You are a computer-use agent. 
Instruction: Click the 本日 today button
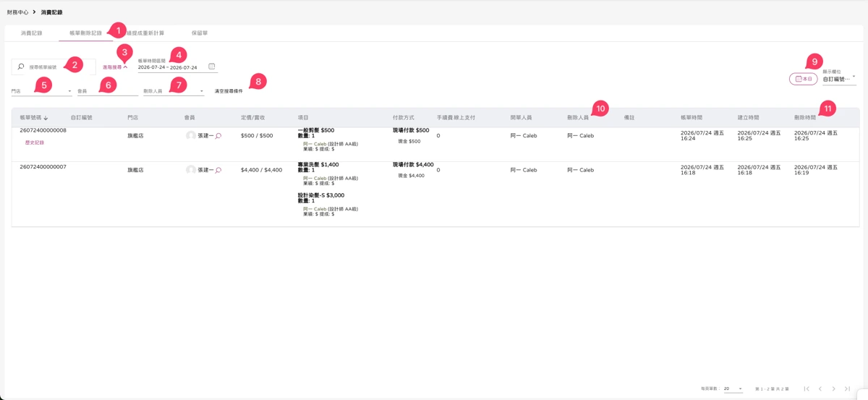(x=804, y=79)
